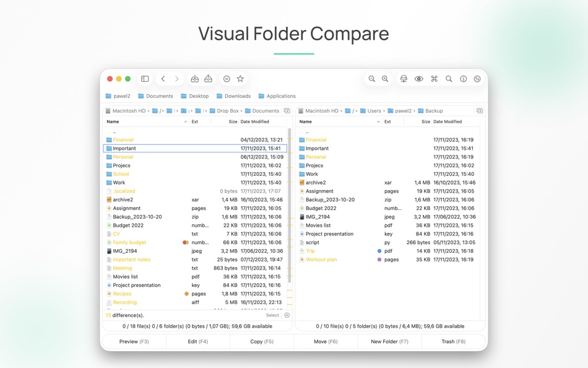The image size is (588, 368).
Task: Open the search tool in the toolbar
Action: coord(449,79)
